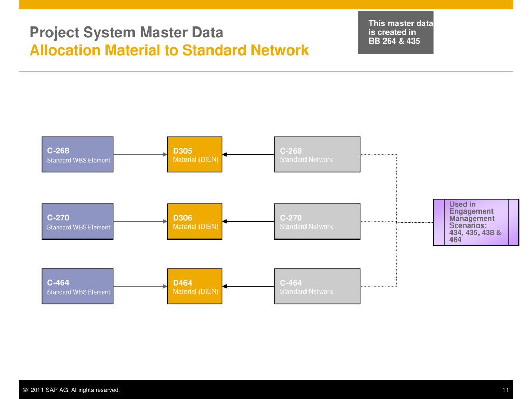Screen dimensions: 532x399
Task: Click the gray C-464 Standard Network box
Action: (x=316, y=286)
